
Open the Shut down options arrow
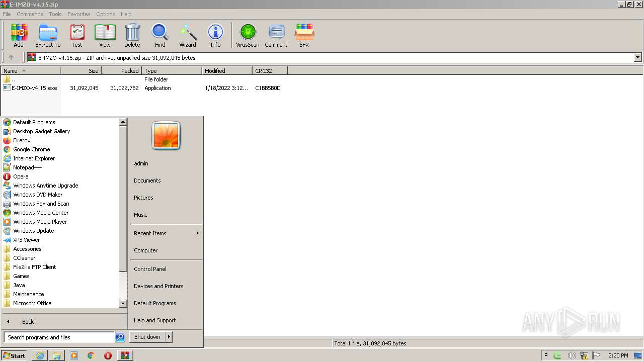[169, 337]
